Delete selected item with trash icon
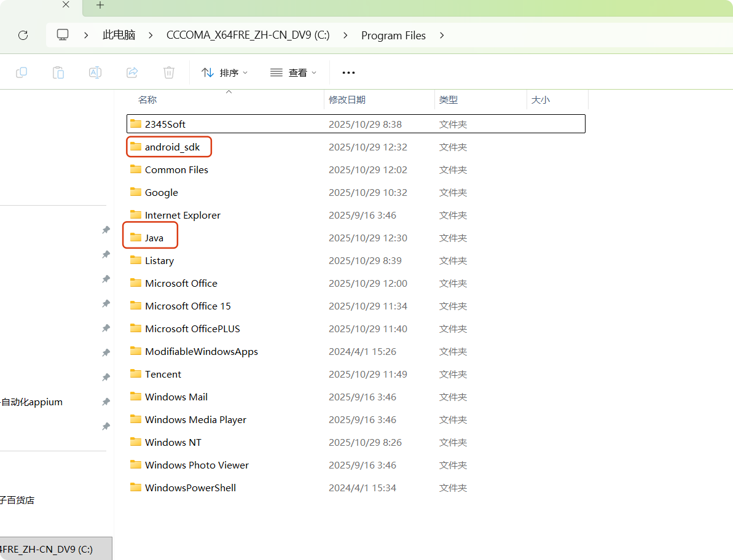Viewport: 733px width, 560px height. [169, 72]
